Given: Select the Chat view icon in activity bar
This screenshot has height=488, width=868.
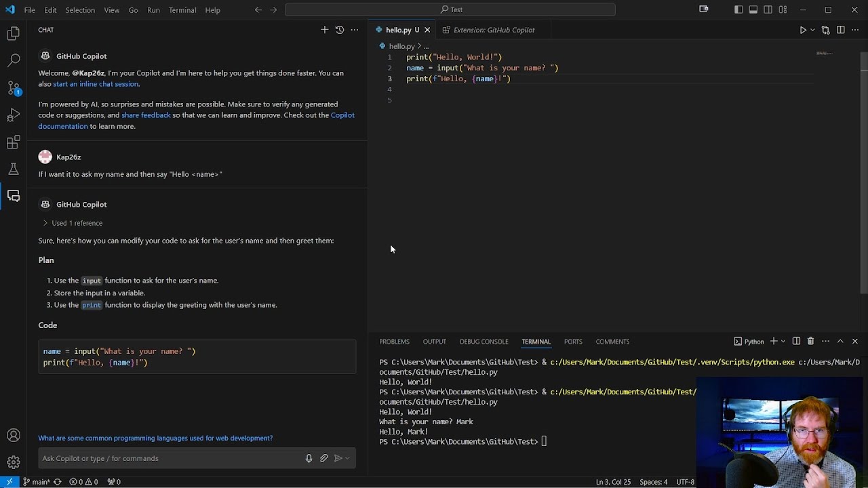Looking at the screenshot, I should pyautogui.click(x=14, y=197).
